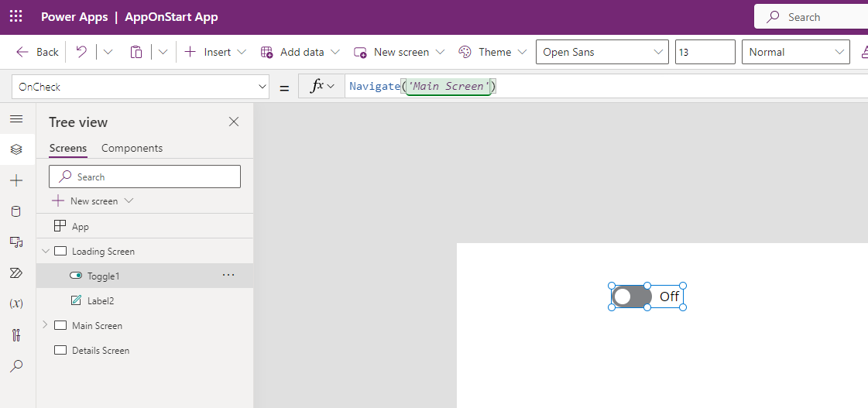Screen dimensions: 868x408
Task: Click the Insert plus icon in left rail
Action: coord(16,180)
